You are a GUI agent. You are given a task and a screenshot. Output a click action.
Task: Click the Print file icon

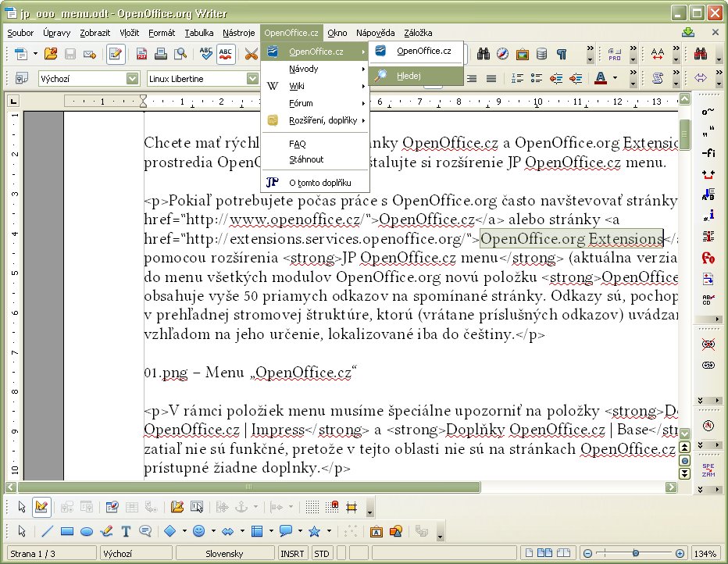tap(161, 55)
